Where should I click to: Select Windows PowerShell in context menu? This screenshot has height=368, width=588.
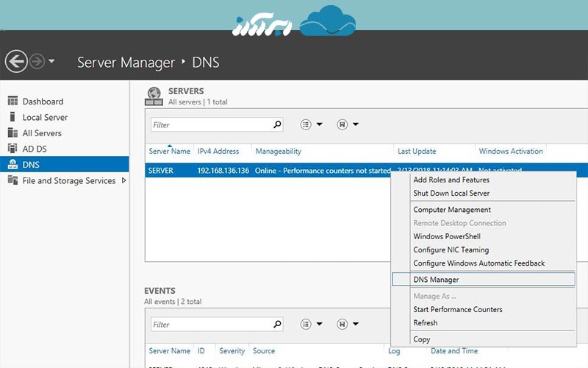447,236
